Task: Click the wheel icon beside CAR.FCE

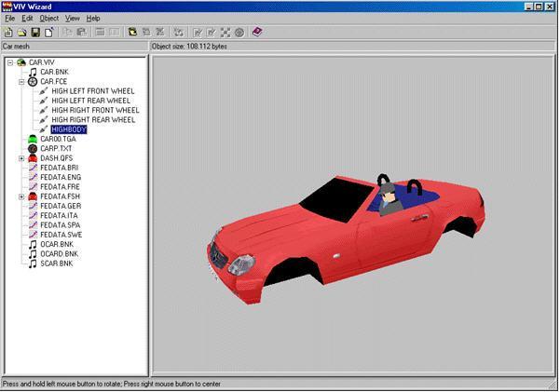Action: [x=33, y=81]
